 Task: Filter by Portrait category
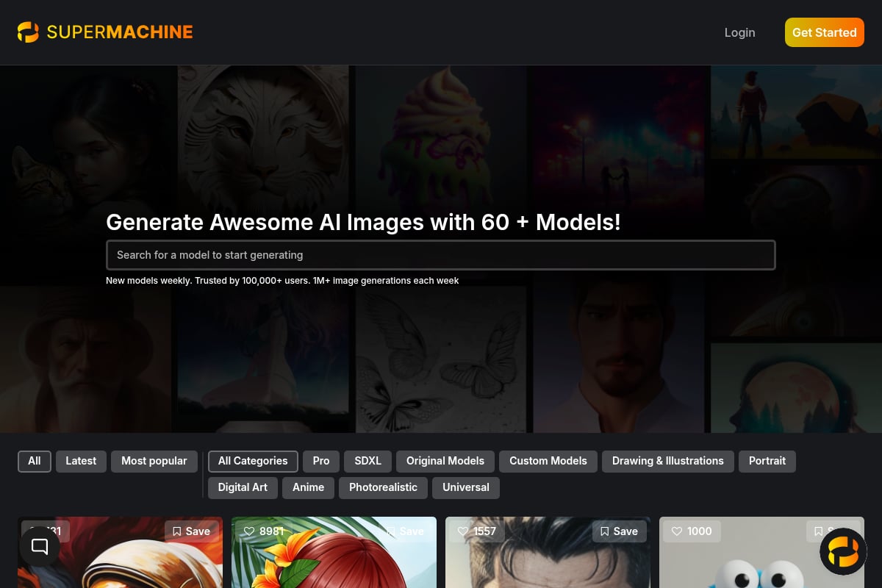767,462
